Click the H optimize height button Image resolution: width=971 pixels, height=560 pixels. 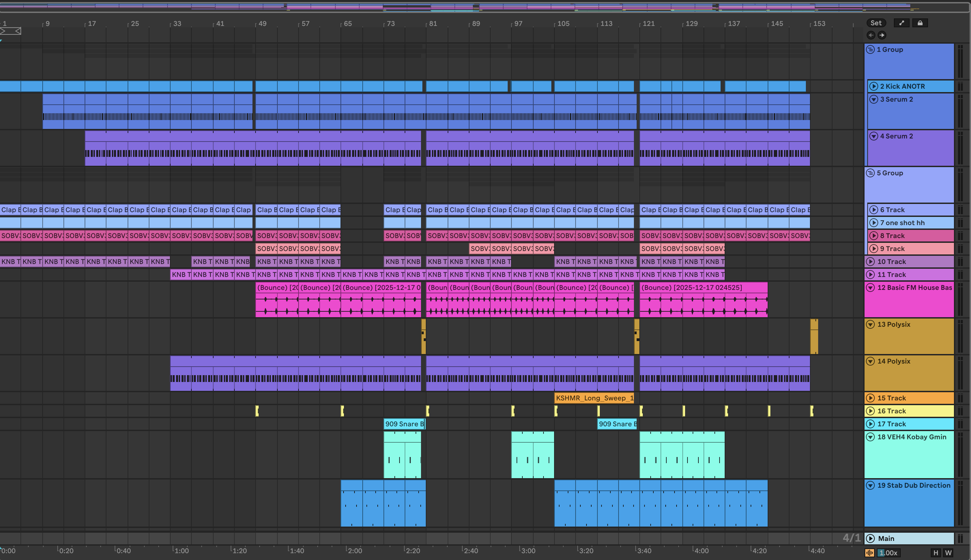(x=936, y=553)
